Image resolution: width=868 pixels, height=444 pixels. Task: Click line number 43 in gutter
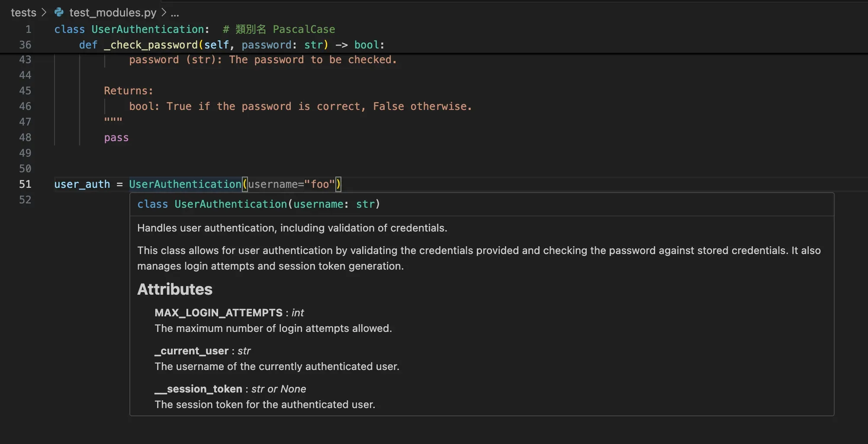coord(25,59)
